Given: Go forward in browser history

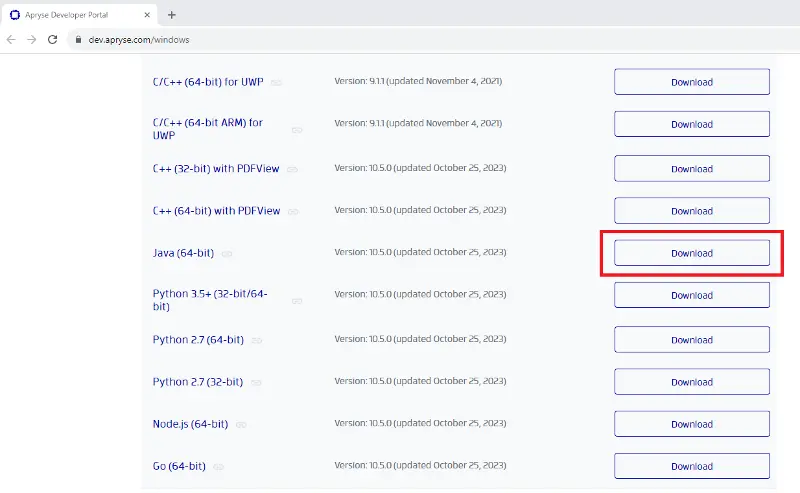Looking at the screenshot, I should tap(32, 40).
